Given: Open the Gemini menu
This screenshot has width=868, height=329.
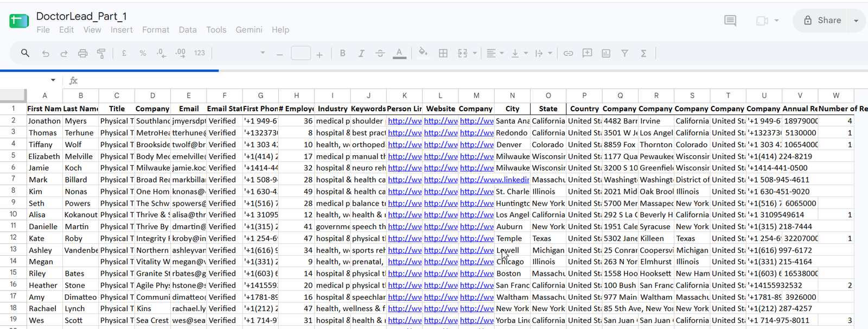Looking at the screenshot, I should tap(249, 30).
